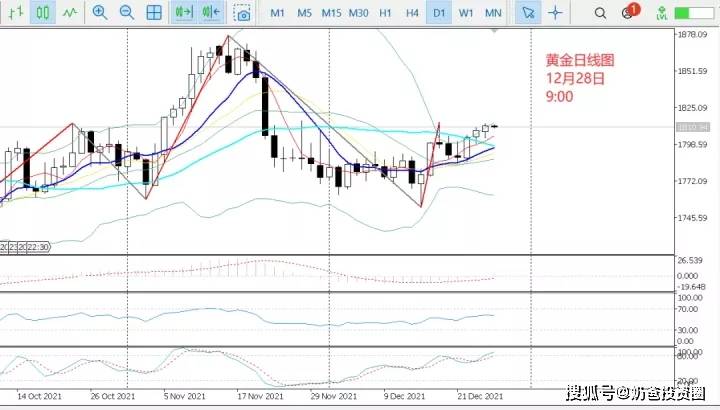Screen dimensions: 720x410
Task: Click the 17 Nov 2021 date label
Action: pyautogui.click(x=260, y=396)
